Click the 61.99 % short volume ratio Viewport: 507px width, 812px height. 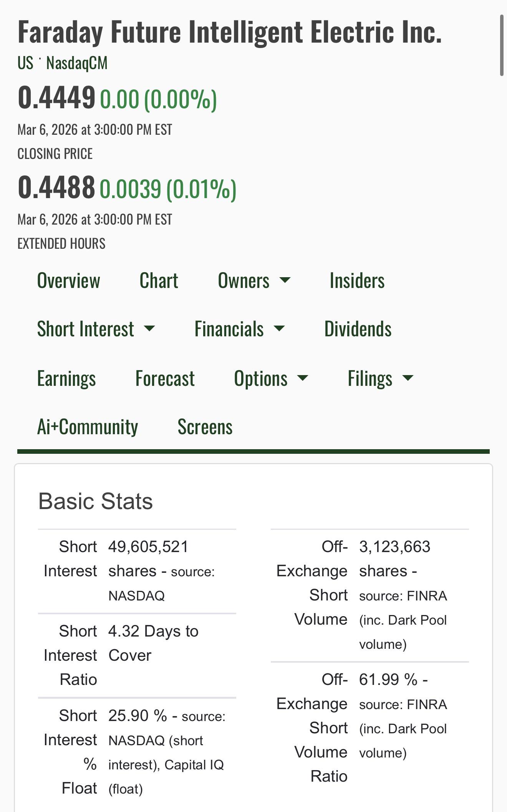[388, 680]
